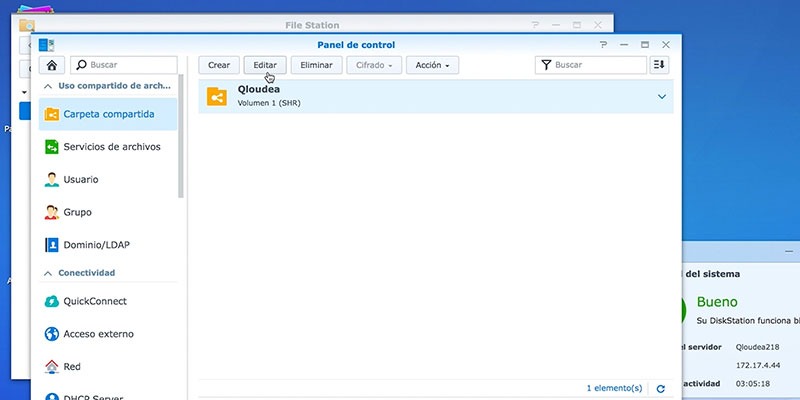The width and height of the screenshot is (800, 400).
Task: Open Acceso externo globe icon
Action: (52, 334)
